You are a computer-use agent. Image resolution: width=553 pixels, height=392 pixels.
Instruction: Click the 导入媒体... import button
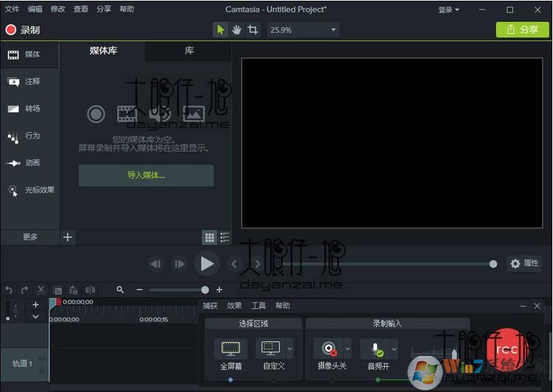pyautogui.click(x=146, y=176)
